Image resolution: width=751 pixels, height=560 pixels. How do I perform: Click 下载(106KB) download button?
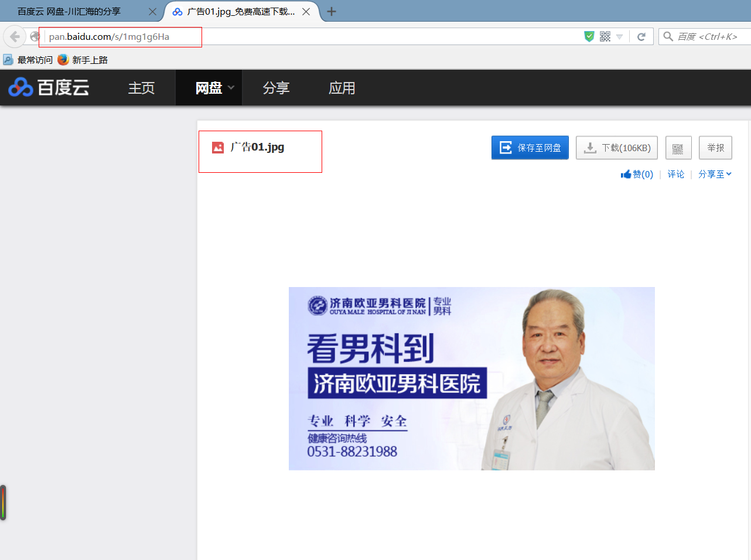[x=617, y=148]
